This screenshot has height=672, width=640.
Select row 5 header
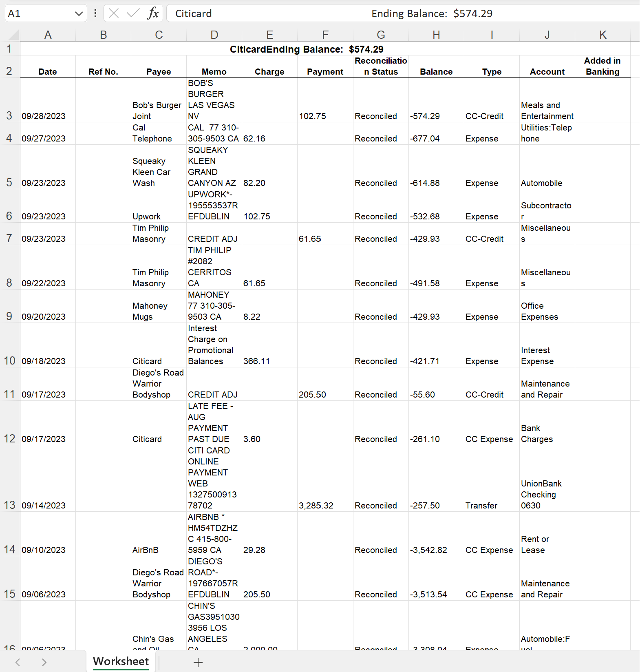[10, 167]
